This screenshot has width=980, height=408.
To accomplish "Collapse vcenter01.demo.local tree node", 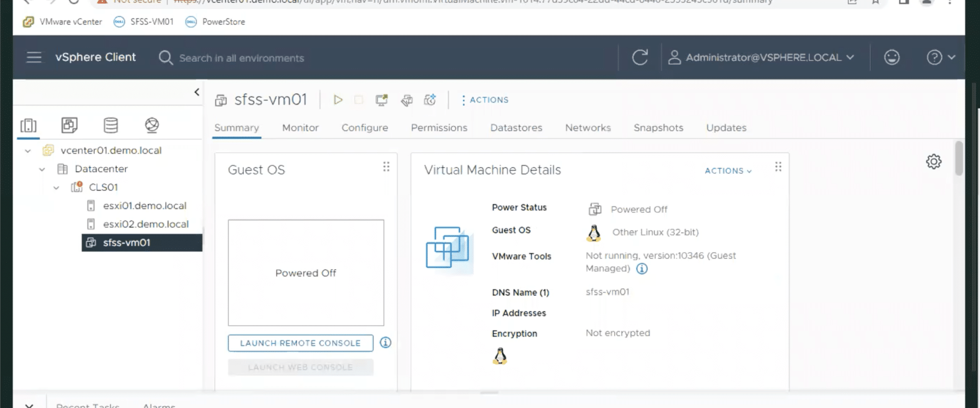I will tap(28, 151).
